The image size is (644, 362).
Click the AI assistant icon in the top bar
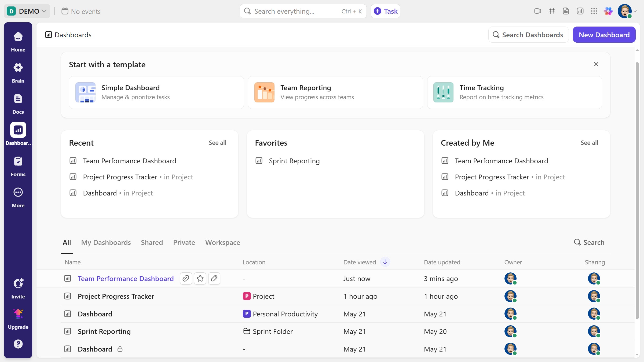608,11
